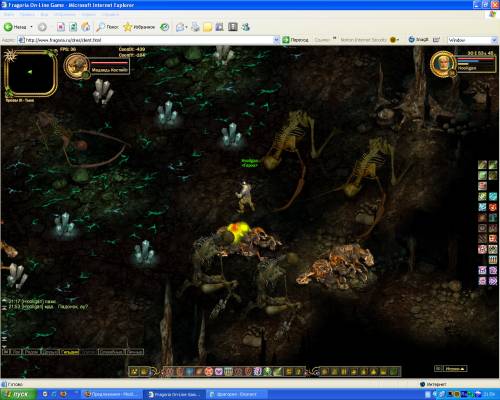The width and height of the screenshot is (500, 400).
Task: Open the Back button history dropdown arrow
Action: click(31, 27)
